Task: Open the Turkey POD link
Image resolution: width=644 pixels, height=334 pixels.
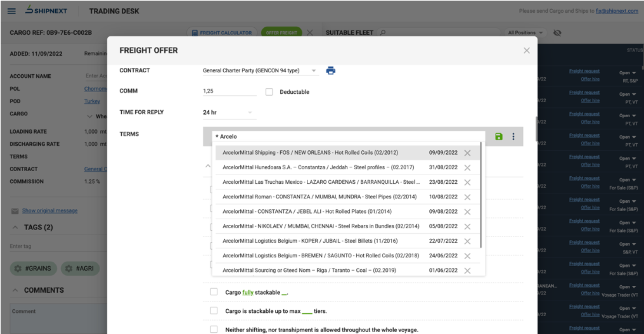Action: pos(92,101)
